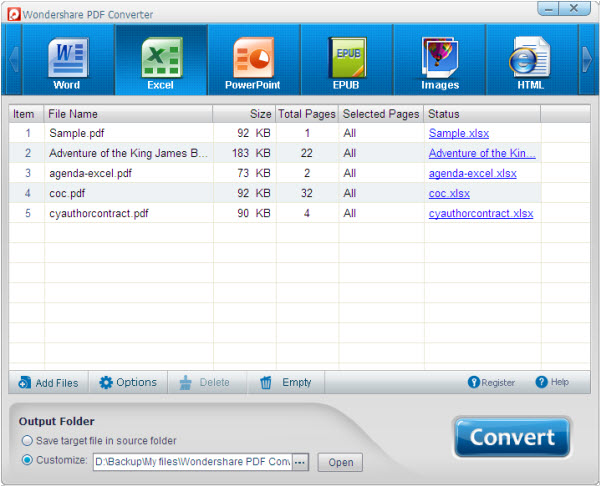Click the Open output folder button
This screenshot has width=600, height=486.
click(341, 462)
